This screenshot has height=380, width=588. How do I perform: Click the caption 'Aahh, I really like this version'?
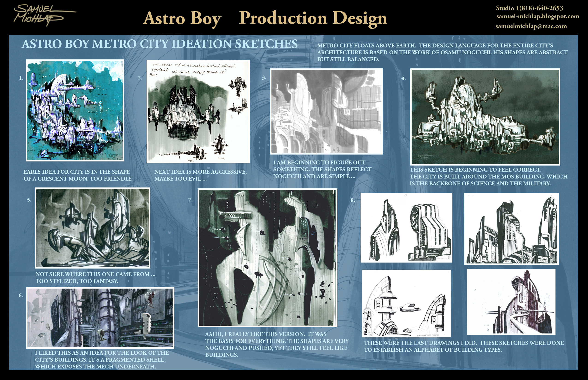277,344
